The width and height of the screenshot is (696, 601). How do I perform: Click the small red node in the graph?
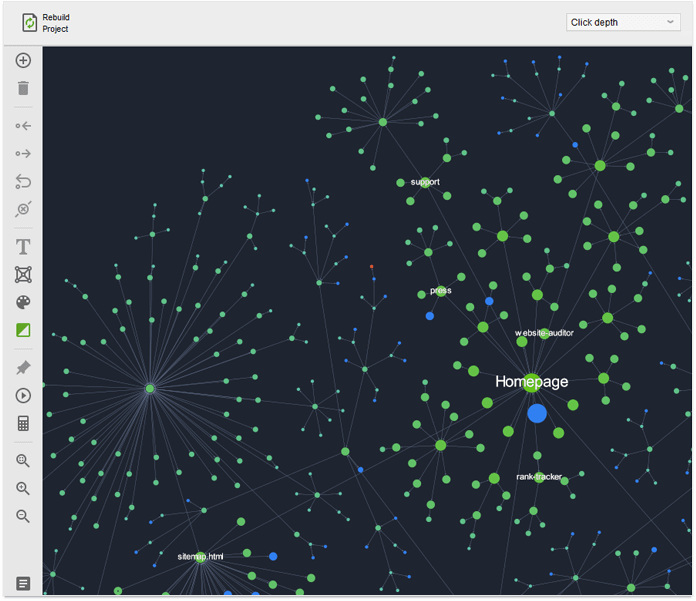coord(372,267)
